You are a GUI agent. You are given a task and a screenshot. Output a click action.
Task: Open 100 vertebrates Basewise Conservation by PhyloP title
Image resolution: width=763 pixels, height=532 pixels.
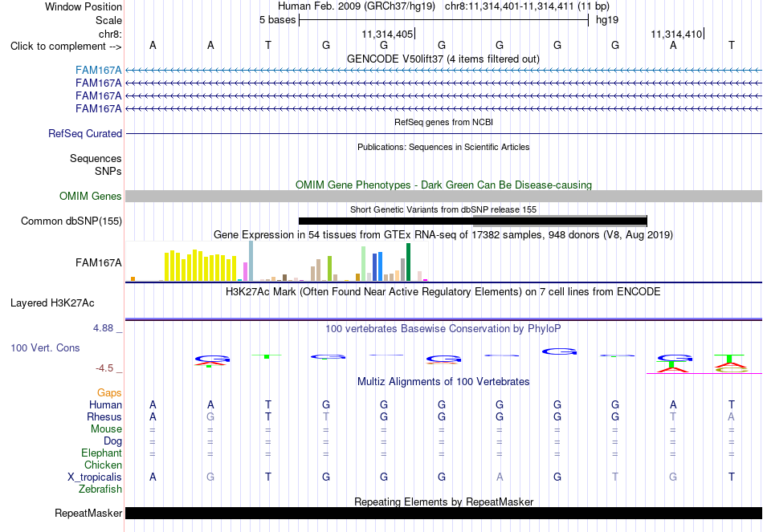443,329
